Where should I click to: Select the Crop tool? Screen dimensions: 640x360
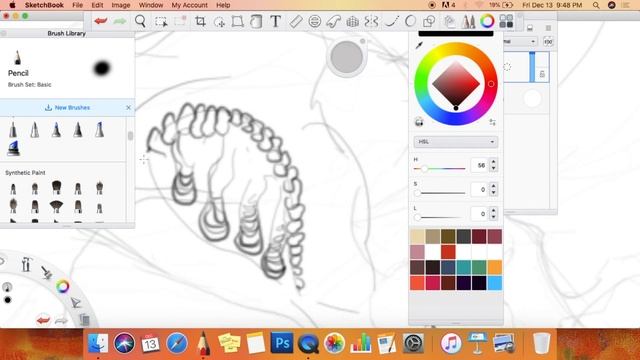(x=200, y=21)
